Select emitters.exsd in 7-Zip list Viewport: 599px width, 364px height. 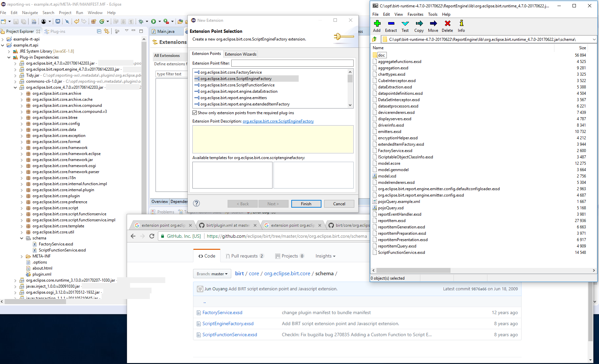coord(390,132)
